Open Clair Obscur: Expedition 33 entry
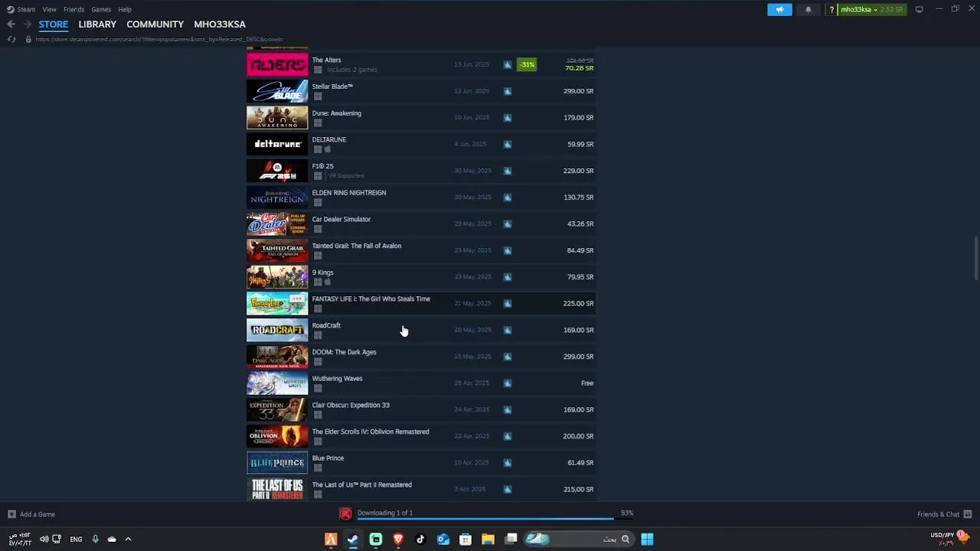 point(421,409)
